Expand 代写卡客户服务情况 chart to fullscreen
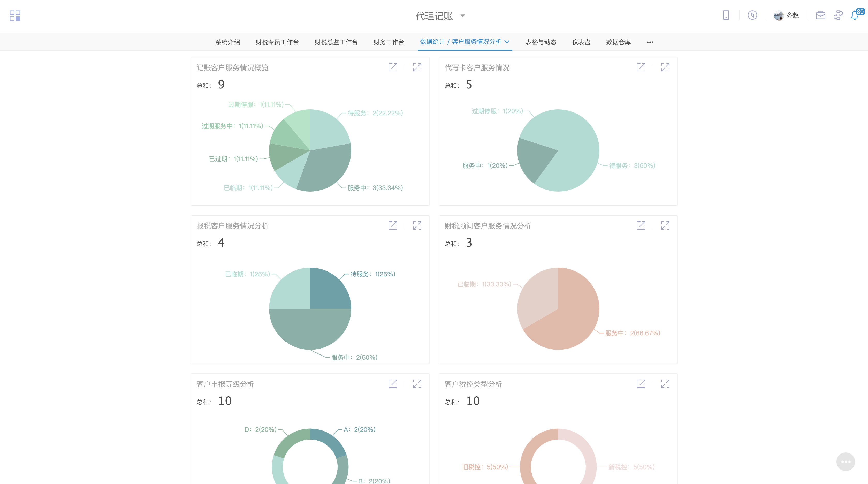 (x=665, y=67)
